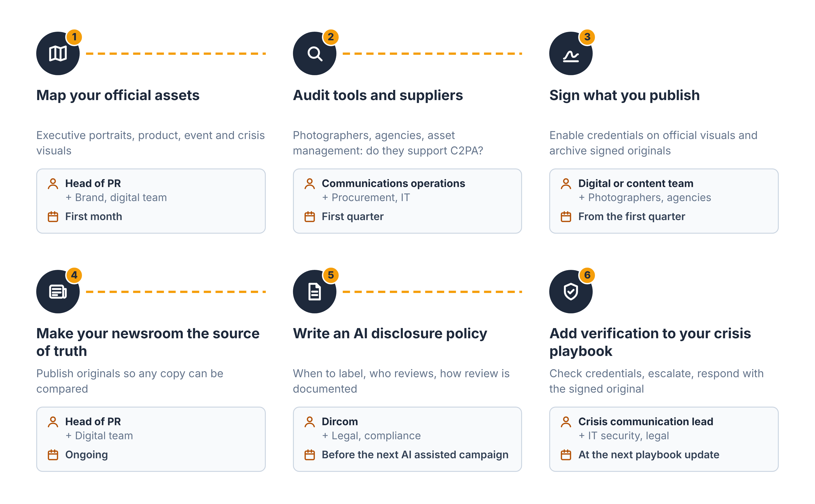Select the heading Map your official assets
This screenshot has width=815, height=504.
118,95
